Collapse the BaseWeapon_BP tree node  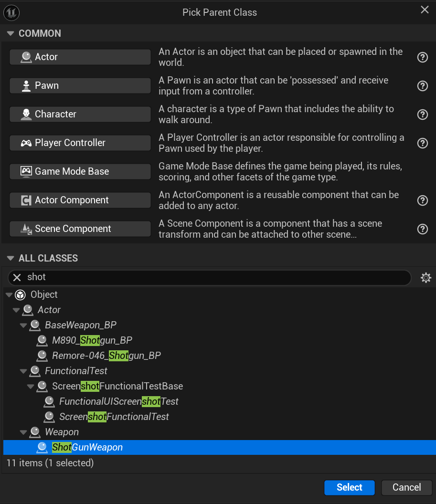click(x=23, y=325)
